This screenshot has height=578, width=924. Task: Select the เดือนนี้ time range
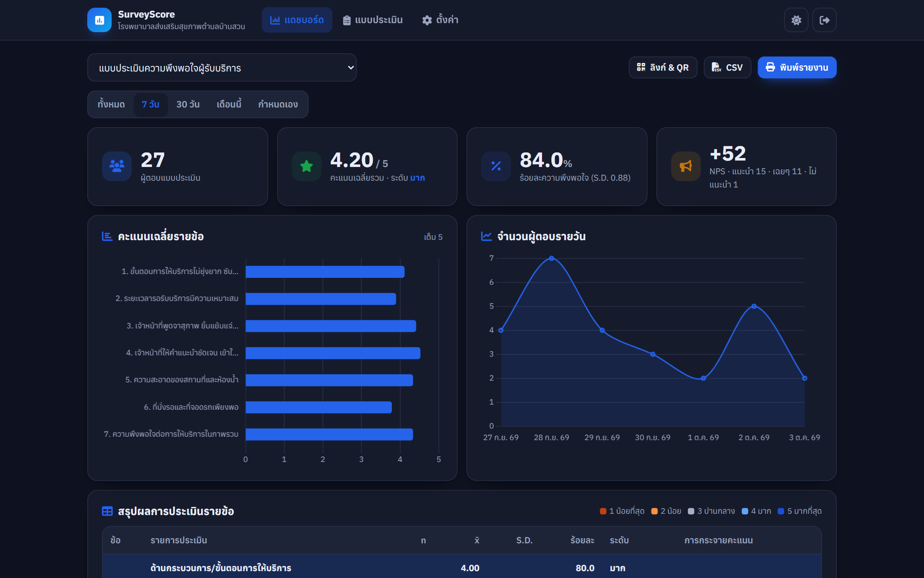pos(229,104)
